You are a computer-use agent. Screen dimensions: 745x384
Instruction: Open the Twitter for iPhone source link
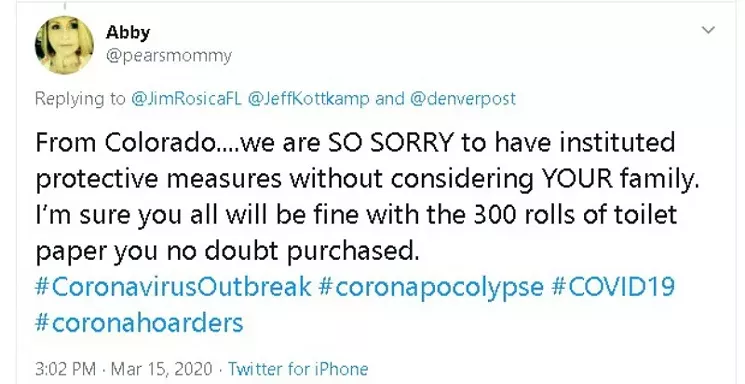pyautogui.click(x=298, y=369)
